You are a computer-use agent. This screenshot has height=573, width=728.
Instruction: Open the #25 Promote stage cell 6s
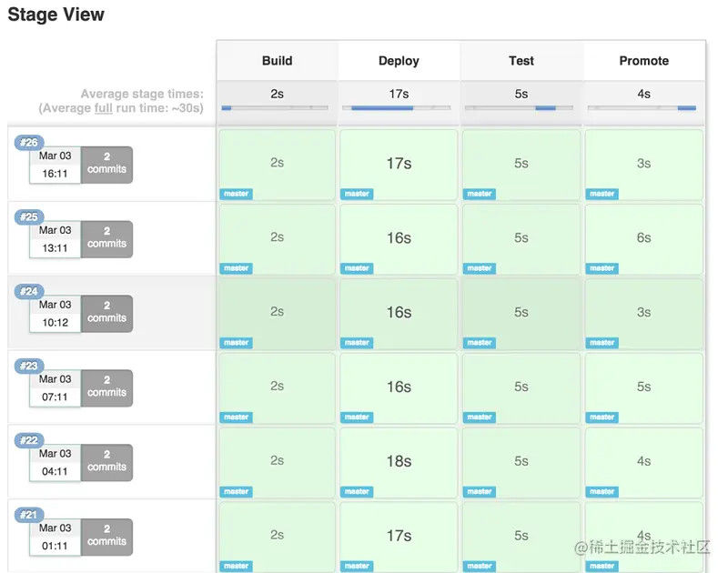(x=644, y=239)
